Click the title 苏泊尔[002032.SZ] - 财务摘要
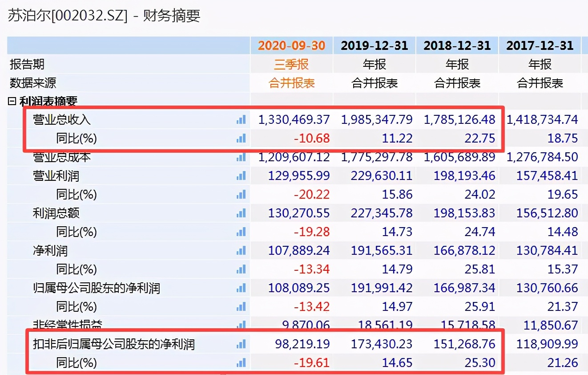 (104, 16)
